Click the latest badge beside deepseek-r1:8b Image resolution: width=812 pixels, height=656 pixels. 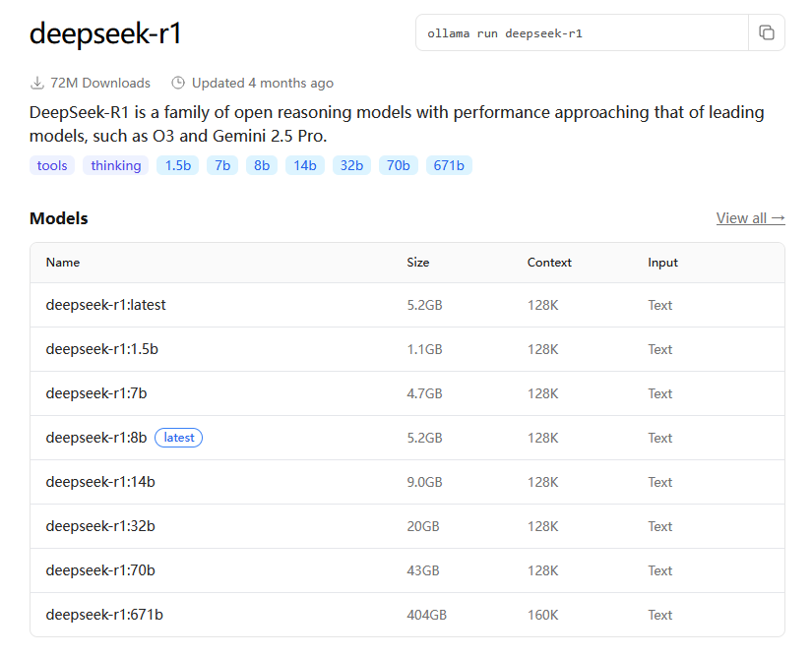click(179, 438)
